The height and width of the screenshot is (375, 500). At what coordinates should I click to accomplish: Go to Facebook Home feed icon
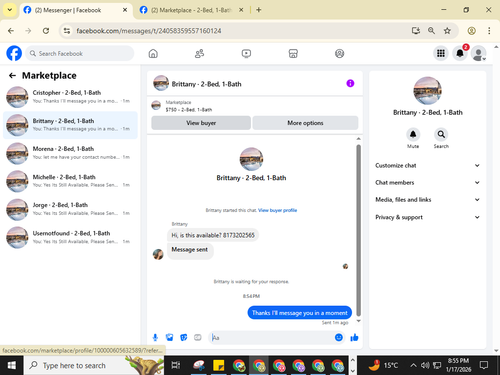(153, 53)
